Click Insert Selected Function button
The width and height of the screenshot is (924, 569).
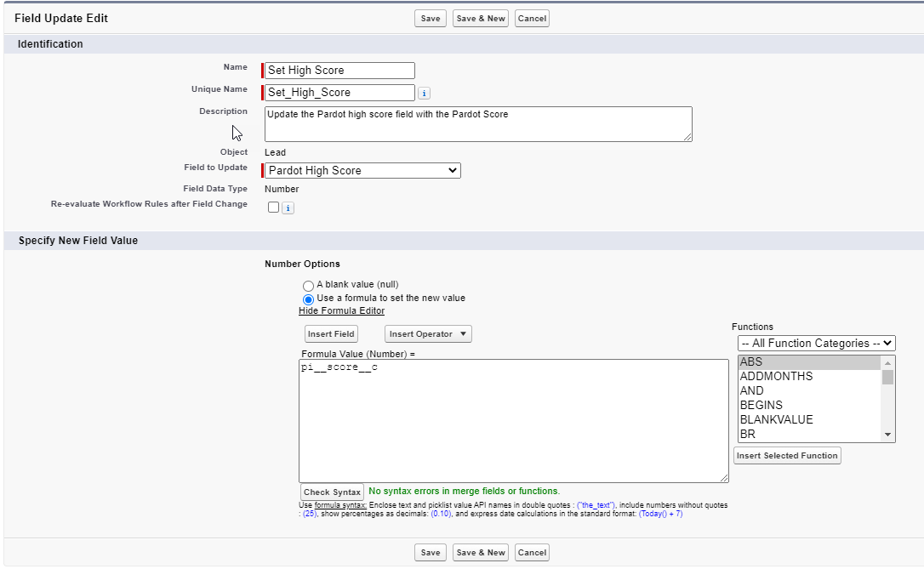787,456
